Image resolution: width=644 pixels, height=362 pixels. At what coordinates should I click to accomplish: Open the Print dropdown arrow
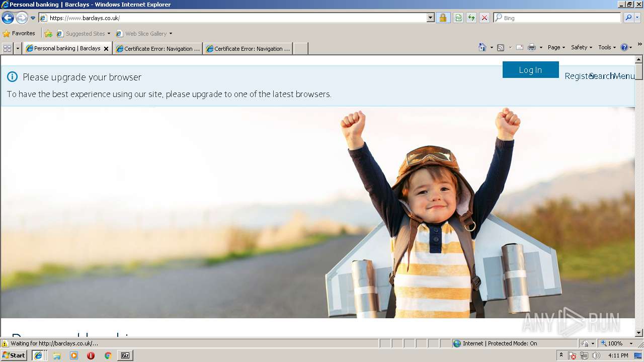click(541, 48)
